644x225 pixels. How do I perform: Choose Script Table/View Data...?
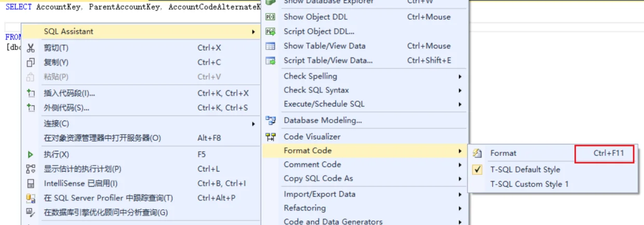pos(365,60)
